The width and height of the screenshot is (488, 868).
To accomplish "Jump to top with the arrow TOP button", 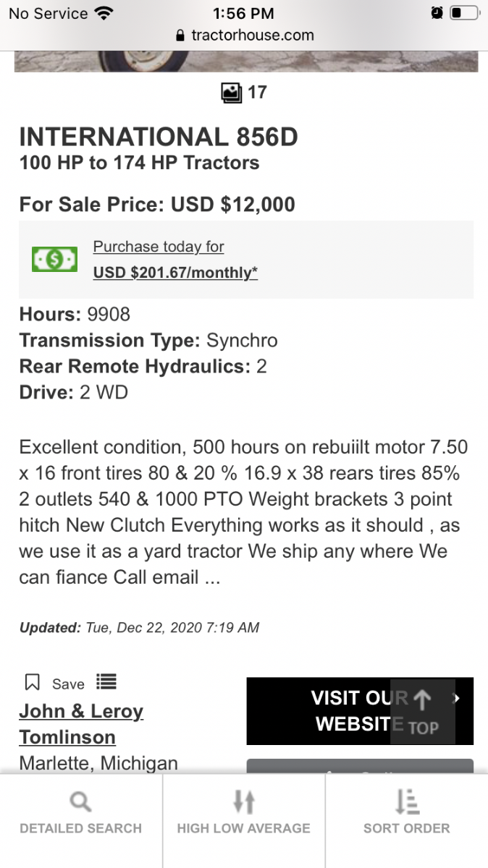I will tap(423, 712).
